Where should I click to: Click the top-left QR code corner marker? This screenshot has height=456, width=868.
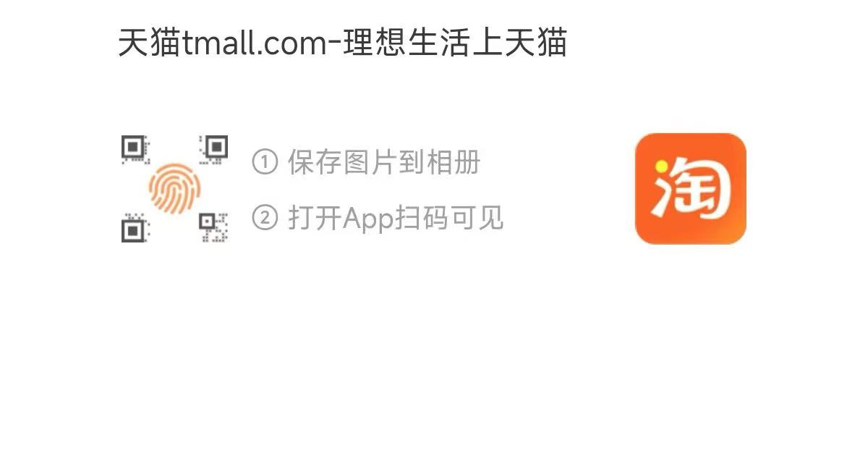pos(135,149)
